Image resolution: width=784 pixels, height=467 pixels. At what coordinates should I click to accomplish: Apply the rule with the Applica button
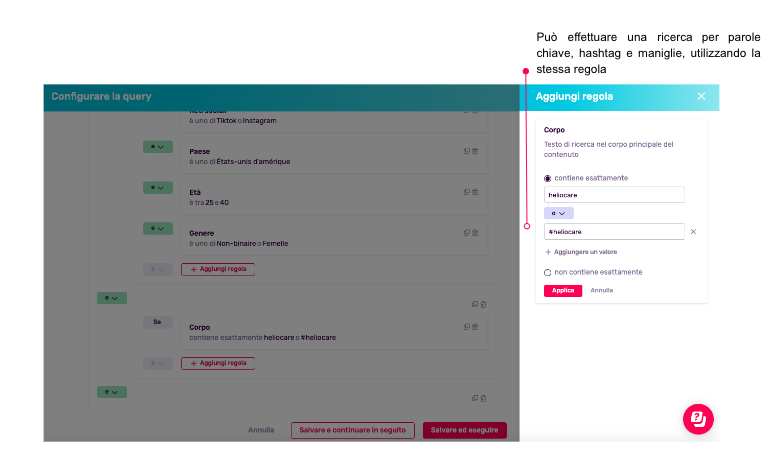(x=563, y=290)
